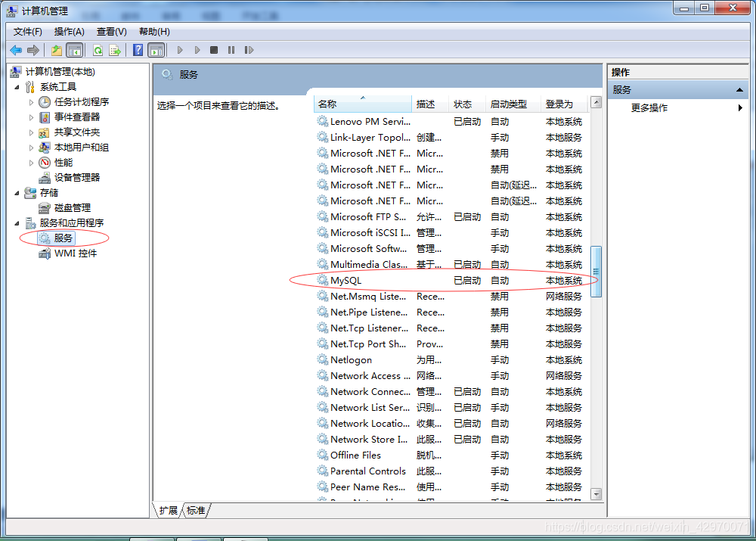
Task: Select the Microsoft FTP S... service row
Action: [x=452, y=216]
